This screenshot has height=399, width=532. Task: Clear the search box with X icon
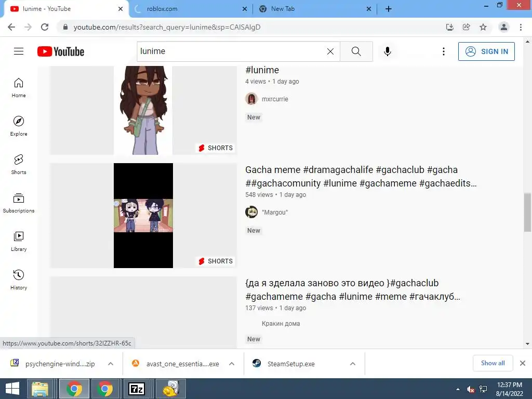tap(330, 51)
